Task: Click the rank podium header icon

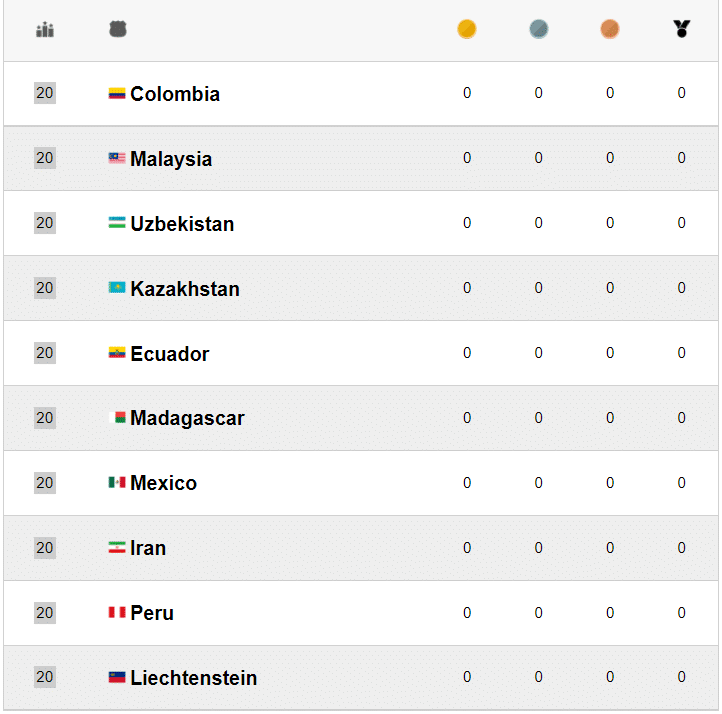Action: click(45, 30)
